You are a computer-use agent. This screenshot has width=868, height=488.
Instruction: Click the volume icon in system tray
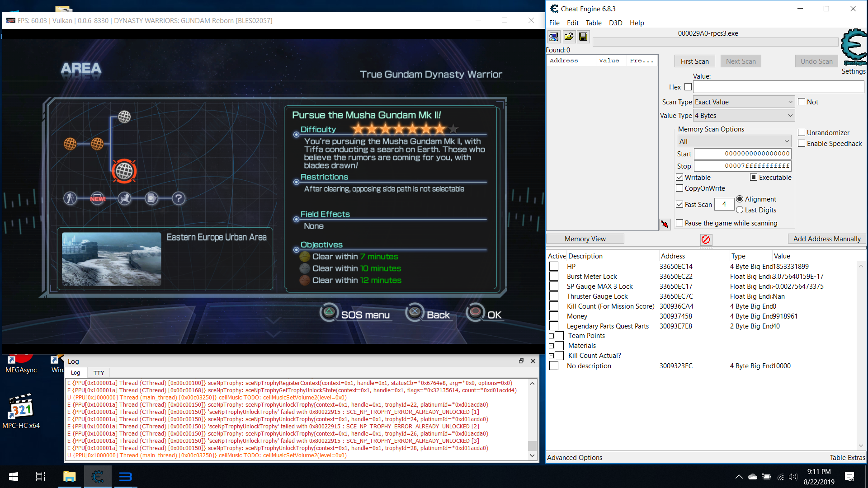click(x=793, y=477)
